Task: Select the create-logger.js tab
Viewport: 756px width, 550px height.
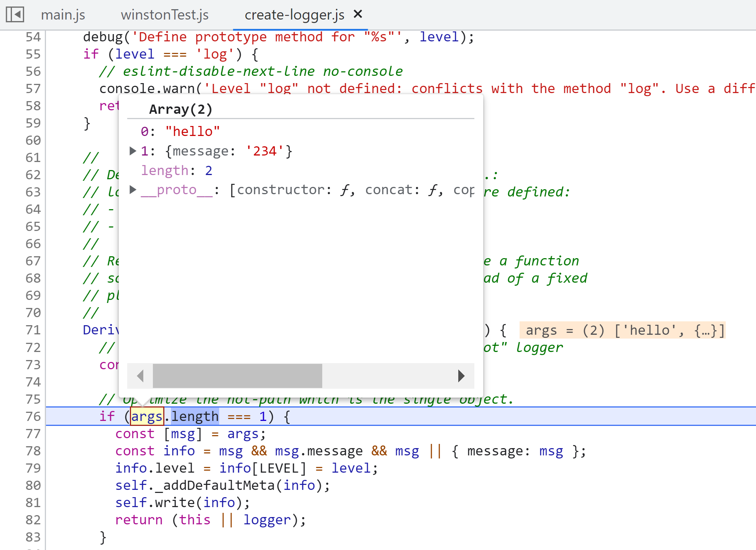Action: pyautogui.click(x=294, y=15)
